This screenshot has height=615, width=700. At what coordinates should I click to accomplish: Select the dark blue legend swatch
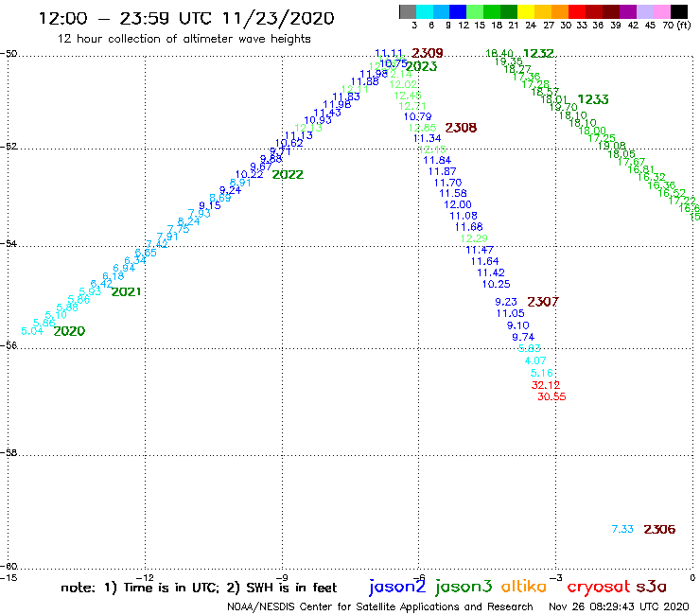458,11
